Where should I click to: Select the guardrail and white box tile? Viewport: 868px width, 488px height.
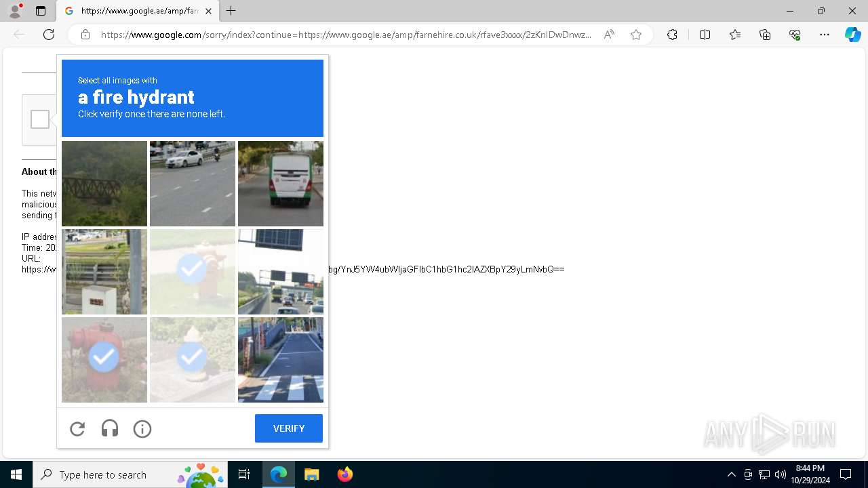pos(104,272)
